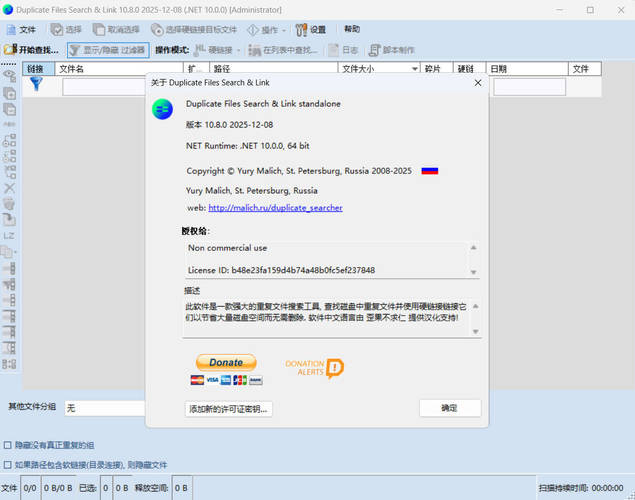
Task: Click the 开始查找 start search button
Action: (x=32, y=49)
